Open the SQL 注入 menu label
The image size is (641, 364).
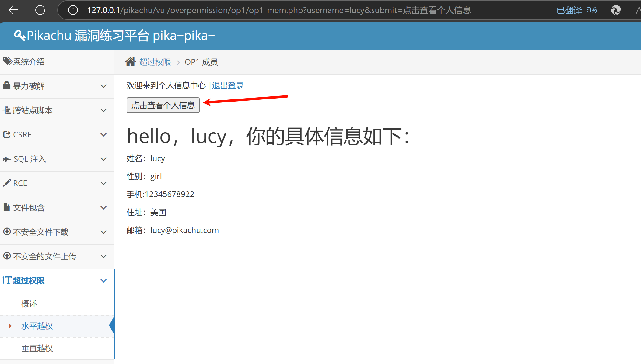pyautogui.click(x=30, y=159)
